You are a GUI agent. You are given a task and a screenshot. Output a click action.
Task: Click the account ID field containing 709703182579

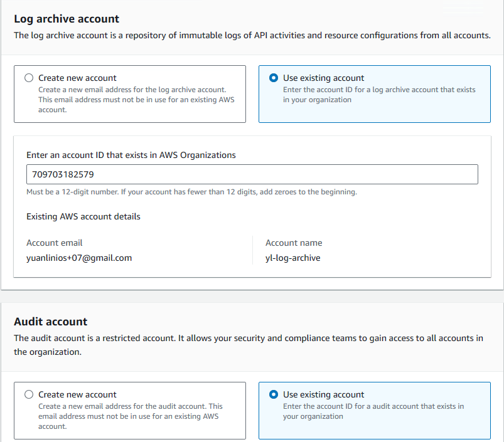[x=252, y=174]
